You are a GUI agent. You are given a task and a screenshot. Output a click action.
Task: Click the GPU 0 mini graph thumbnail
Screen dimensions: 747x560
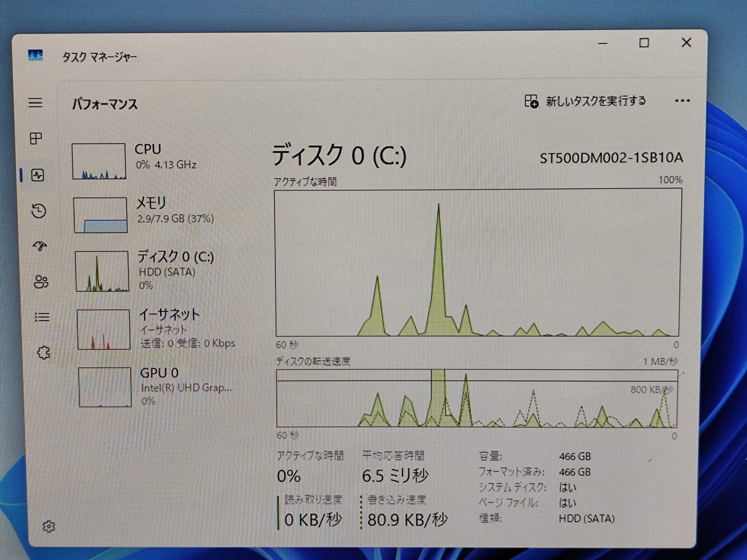point(105,387)
